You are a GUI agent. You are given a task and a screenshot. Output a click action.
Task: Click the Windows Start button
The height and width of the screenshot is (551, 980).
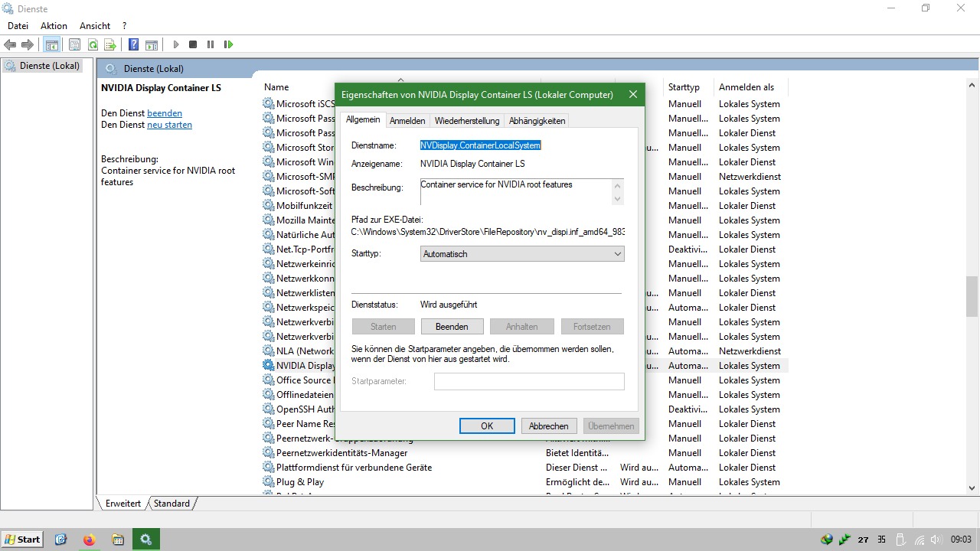point(22,540)
